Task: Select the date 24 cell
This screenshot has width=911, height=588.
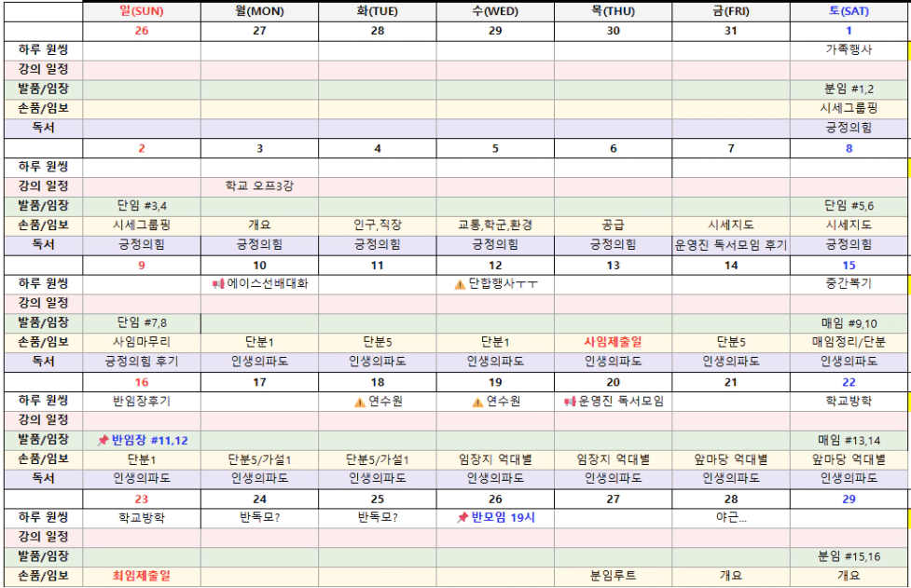Action: pos(260,499)
